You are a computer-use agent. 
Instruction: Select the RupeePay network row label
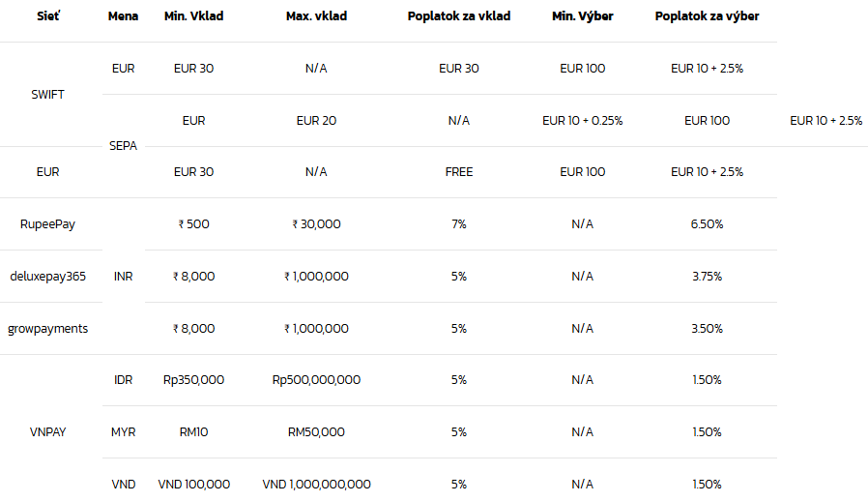click(x=47, y=224)
